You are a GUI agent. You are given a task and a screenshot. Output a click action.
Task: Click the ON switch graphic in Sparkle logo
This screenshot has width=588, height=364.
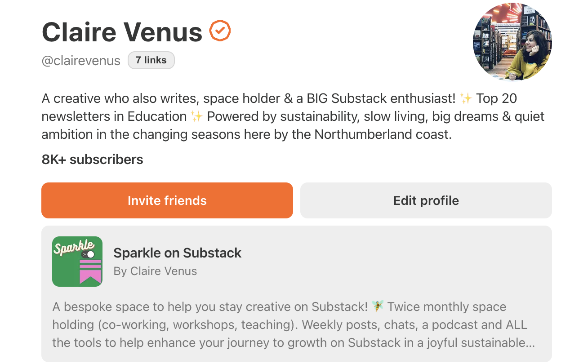pyautogui.click(x=89, y=254)
